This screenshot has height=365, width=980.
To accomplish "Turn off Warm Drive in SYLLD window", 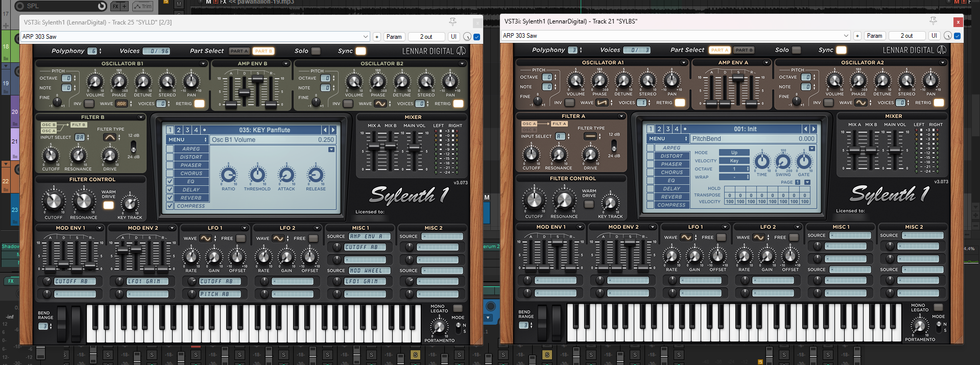I will (x=108, y=205).
